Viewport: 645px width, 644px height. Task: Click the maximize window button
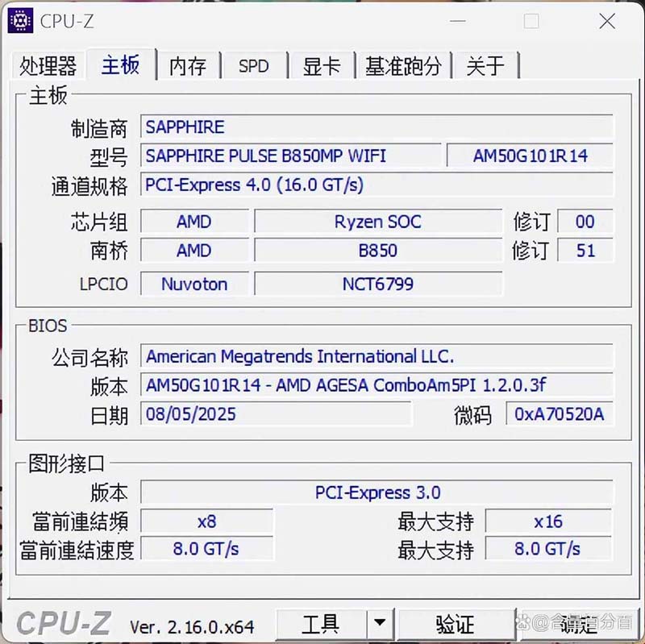(531, 21)
